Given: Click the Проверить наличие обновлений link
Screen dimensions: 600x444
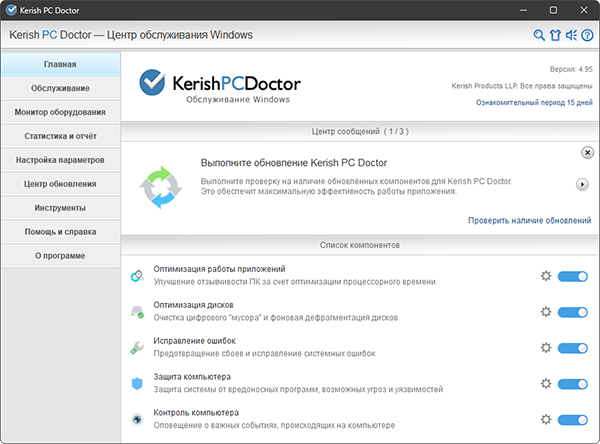Looking at the screenshot, I should pos(529,220).
